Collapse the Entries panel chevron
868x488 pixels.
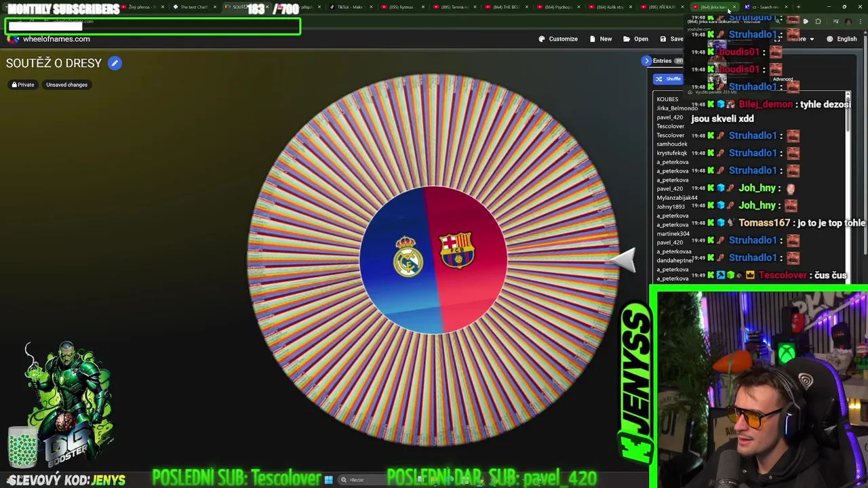click(x=647, y=61)
